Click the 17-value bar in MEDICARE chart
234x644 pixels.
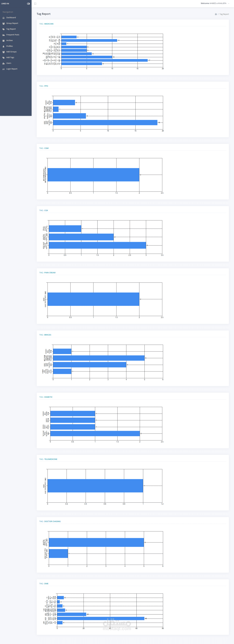(x=104, y=60)
